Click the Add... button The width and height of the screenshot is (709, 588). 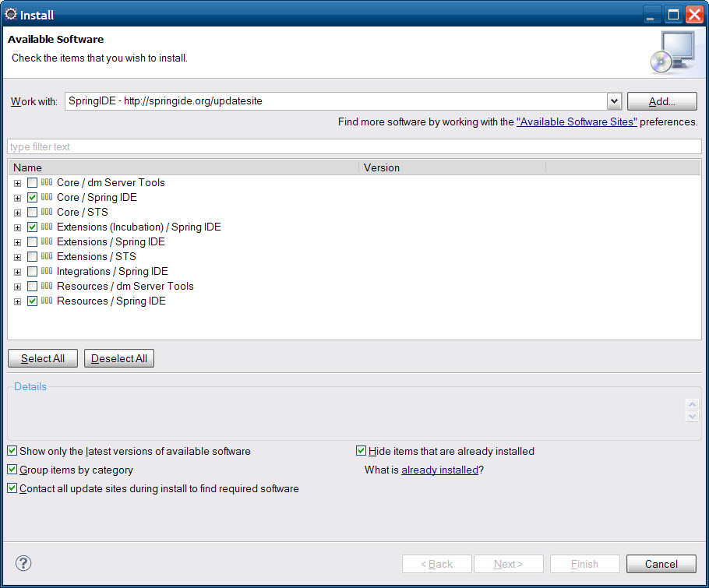(x=662, y=101)
